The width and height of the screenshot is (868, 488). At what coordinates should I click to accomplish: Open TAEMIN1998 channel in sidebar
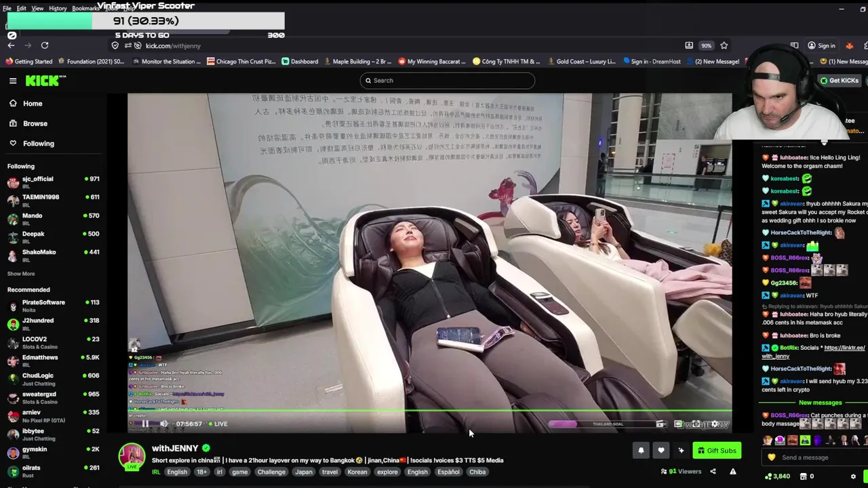53,200
